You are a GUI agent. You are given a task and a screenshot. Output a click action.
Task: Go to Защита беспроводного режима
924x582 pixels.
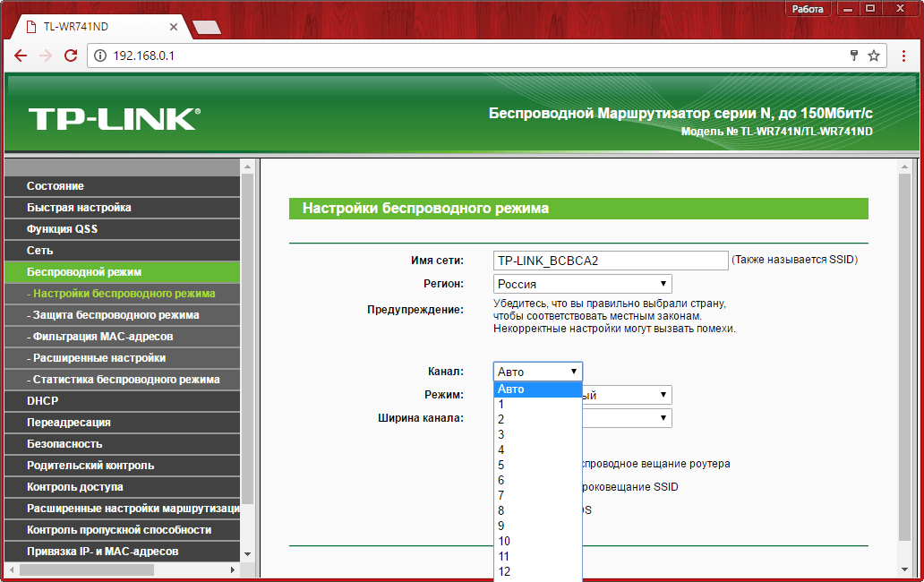tap(113, 315)
